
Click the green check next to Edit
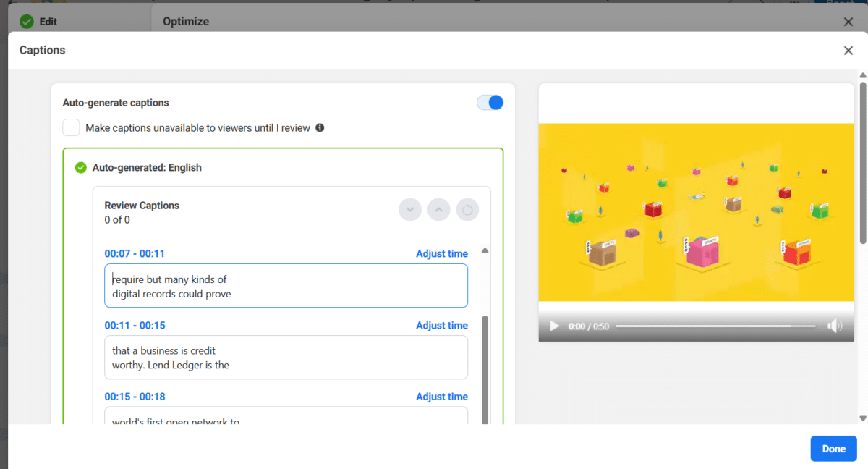point(27,22)
